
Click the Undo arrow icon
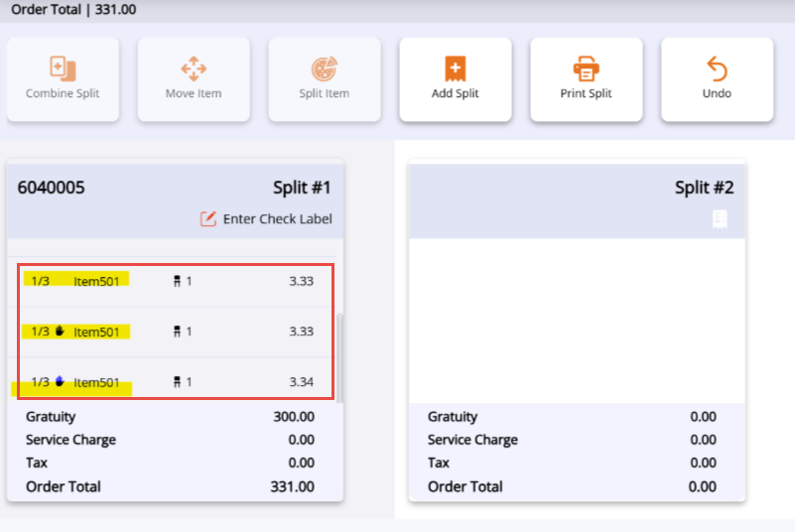click(x=717, y=68)
